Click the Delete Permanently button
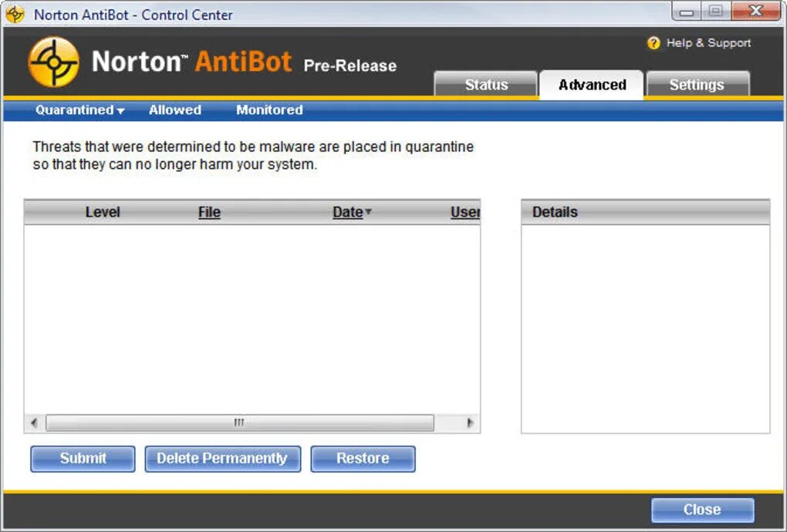Image resolution: width=787 pixels, height=532 pixels. pyautogui.click(x=223, y=459)
